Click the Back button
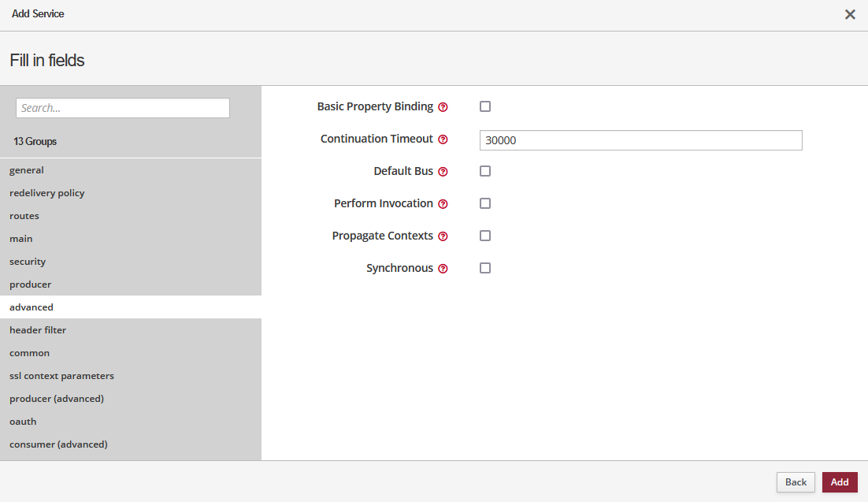Screen dimensions: 868x502 pyautogui.click(x=796, y=482)
